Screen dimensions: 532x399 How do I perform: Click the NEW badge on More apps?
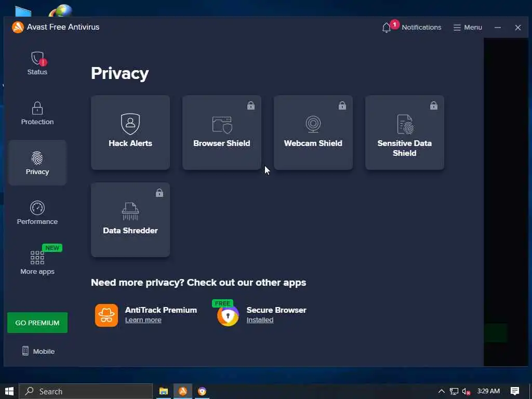click(52, 248)
